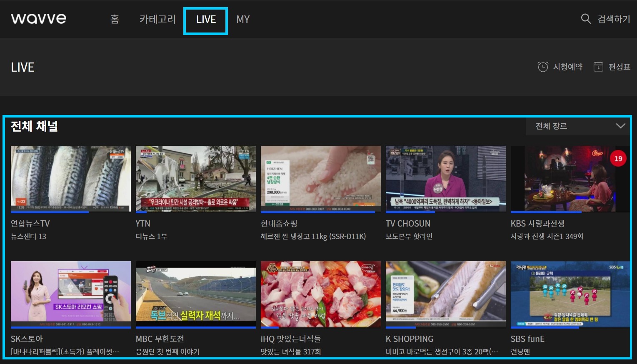
Task: Click program title 런닝맨
Action: 520,352
